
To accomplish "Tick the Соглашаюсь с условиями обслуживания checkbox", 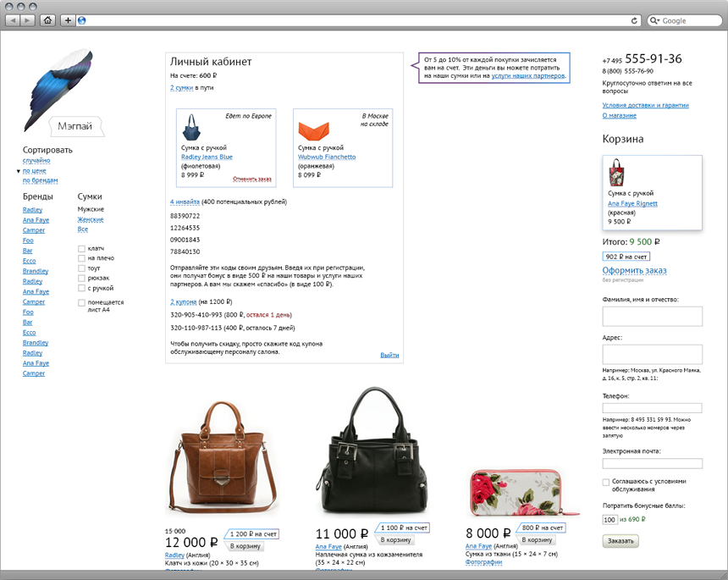I will [x=606, y=482].
